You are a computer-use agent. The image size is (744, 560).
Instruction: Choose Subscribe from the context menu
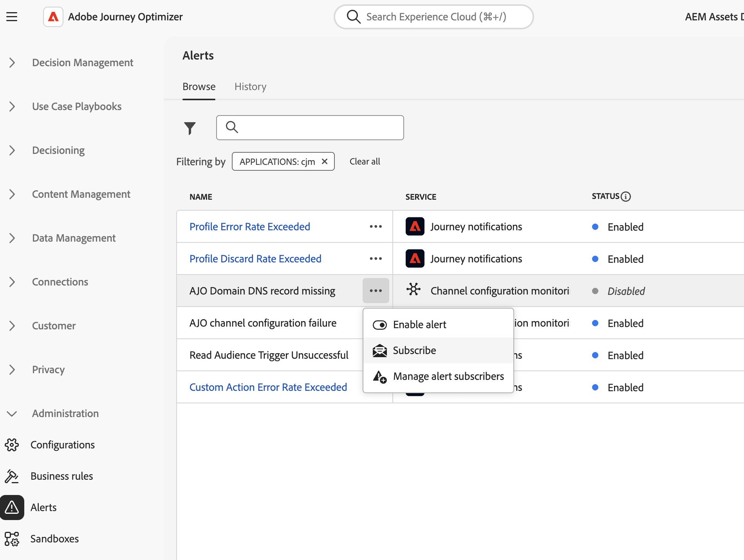414,350
